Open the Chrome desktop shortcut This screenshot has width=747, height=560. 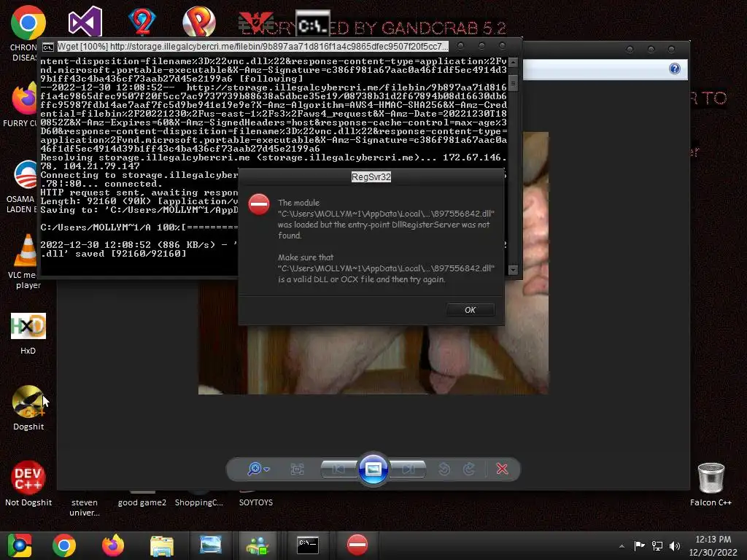(x=28, y=23)
